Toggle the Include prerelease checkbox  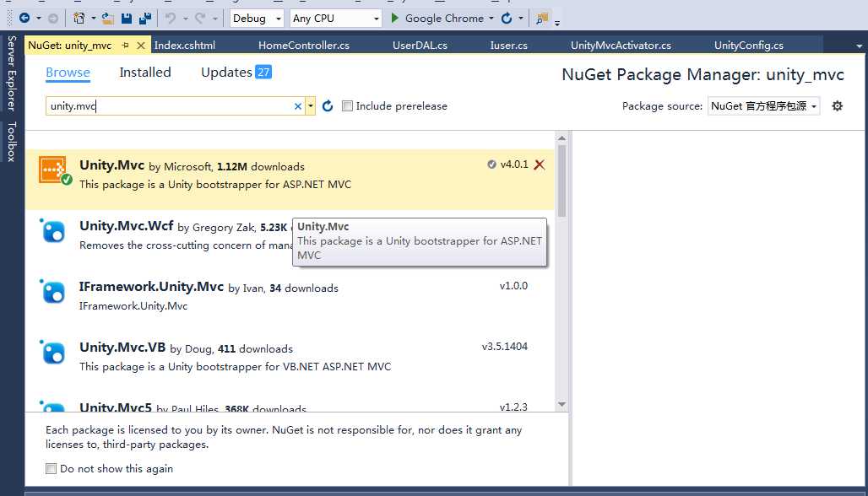point(347,105)
